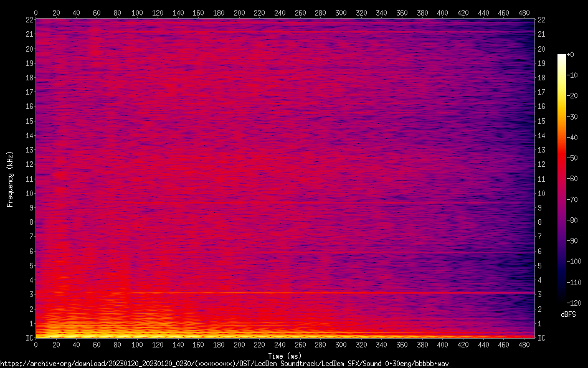
Task: Click the 3 label on the right frequency axis
Action: point(540,295)
